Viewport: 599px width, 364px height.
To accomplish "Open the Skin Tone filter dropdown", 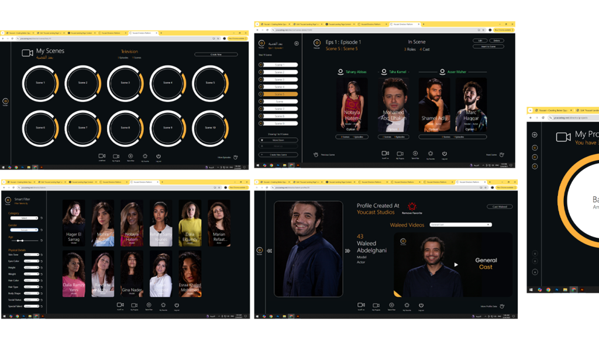I will click(32, 255).
